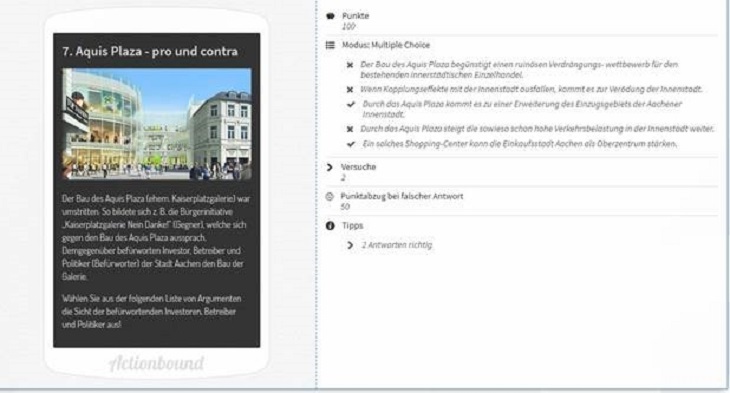
Task: Click the 'Punktabzug bei falscher Antwort' label
Action: (402, 196)
